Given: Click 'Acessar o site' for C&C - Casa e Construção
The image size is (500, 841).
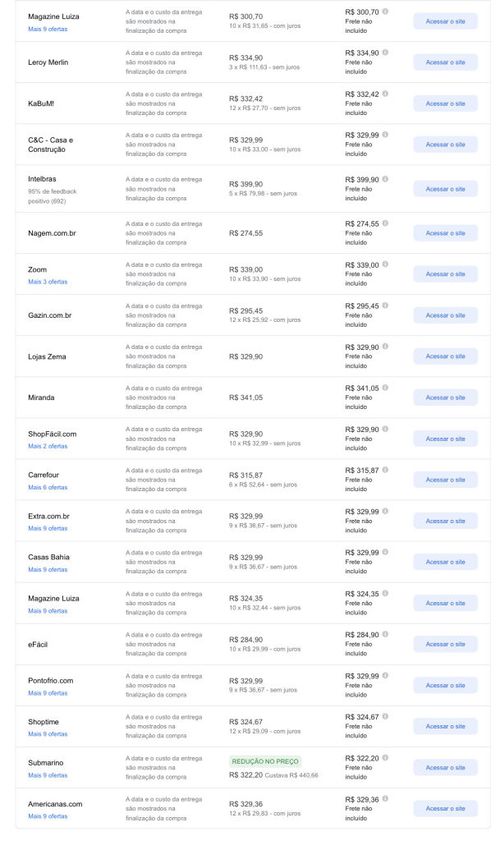Looking at the screenshot, I should tap(445, 144).
